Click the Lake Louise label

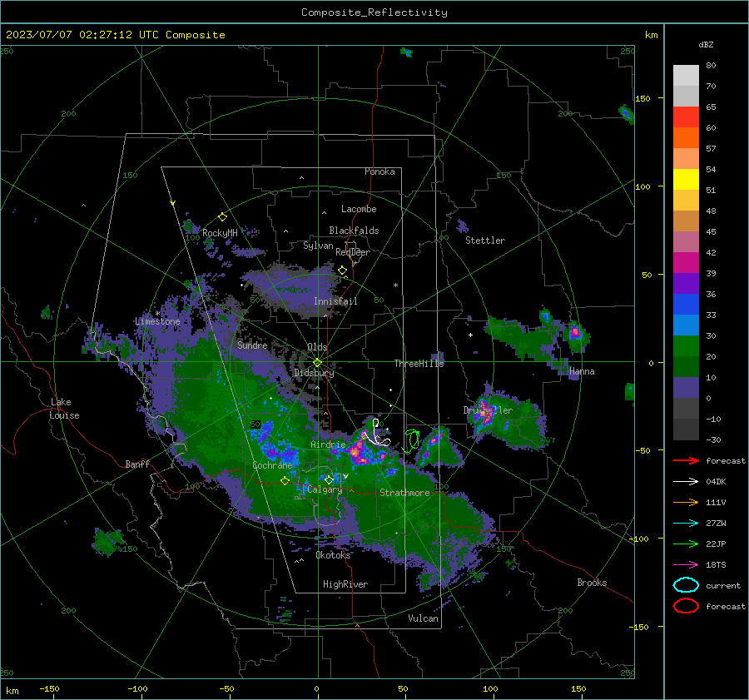point(64,409)
